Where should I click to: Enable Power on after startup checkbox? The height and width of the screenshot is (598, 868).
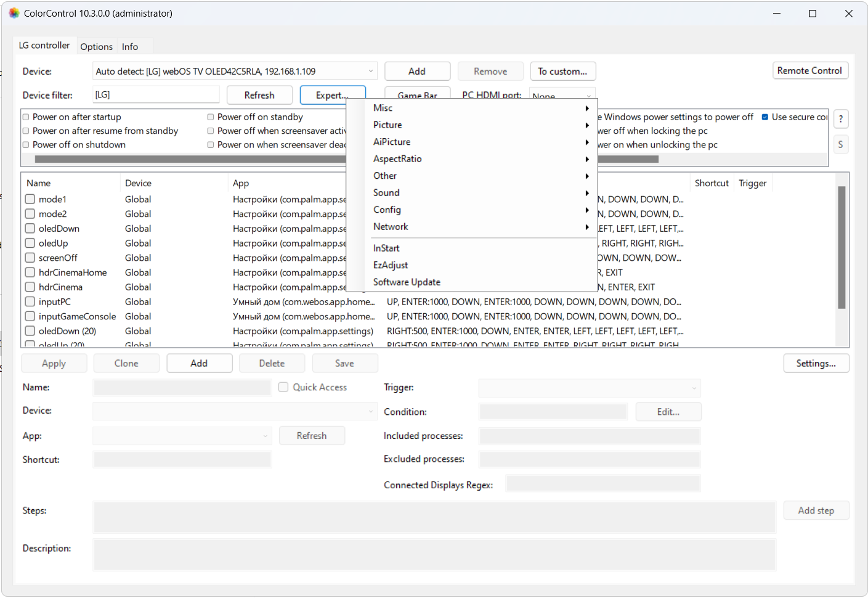(26, 117)
